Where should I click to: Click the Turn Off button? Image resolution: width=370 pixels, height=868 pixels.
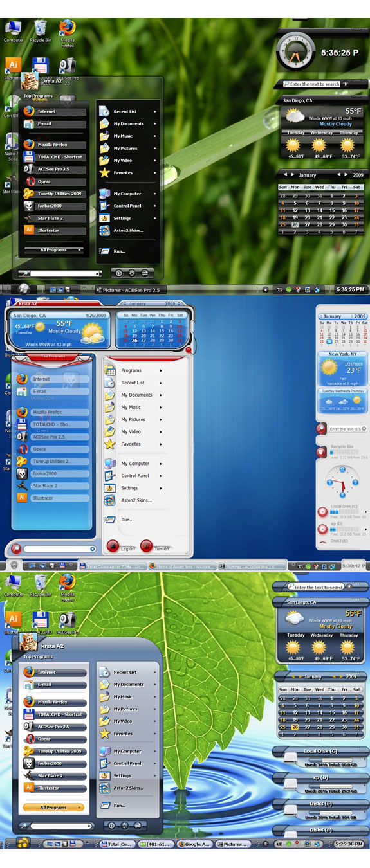point(155,547)
